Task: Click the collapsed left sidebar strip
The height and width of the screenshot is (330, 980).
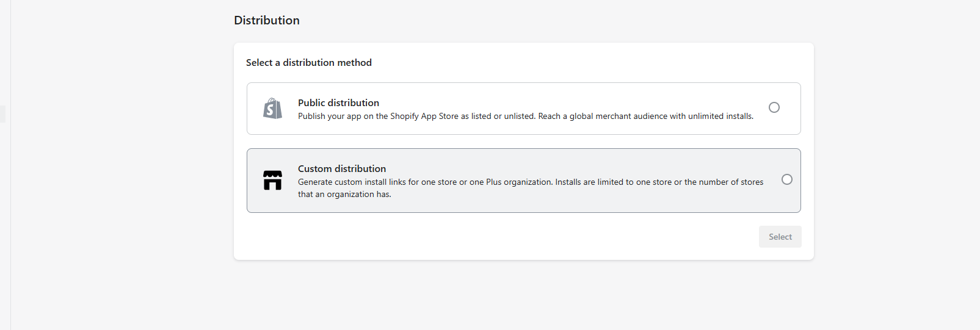Action: pyautogui.click(x=5, y=213)
